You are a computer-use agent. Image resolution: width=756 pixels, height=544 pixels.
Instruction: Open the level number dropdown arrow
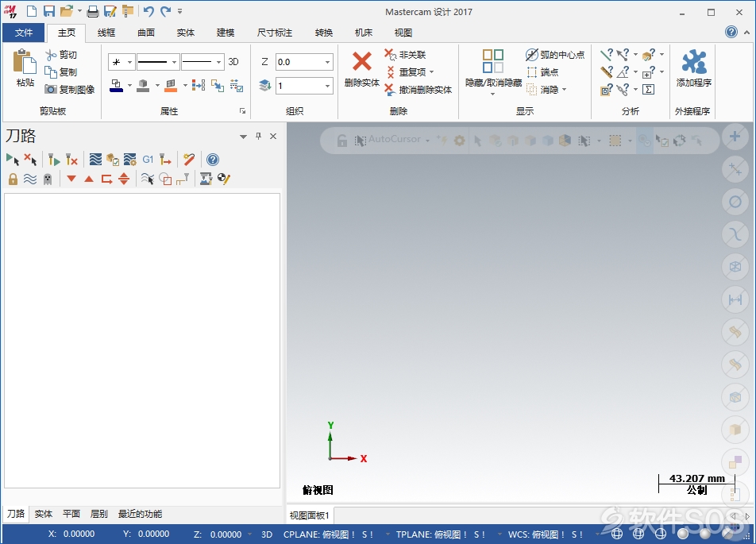328,86
